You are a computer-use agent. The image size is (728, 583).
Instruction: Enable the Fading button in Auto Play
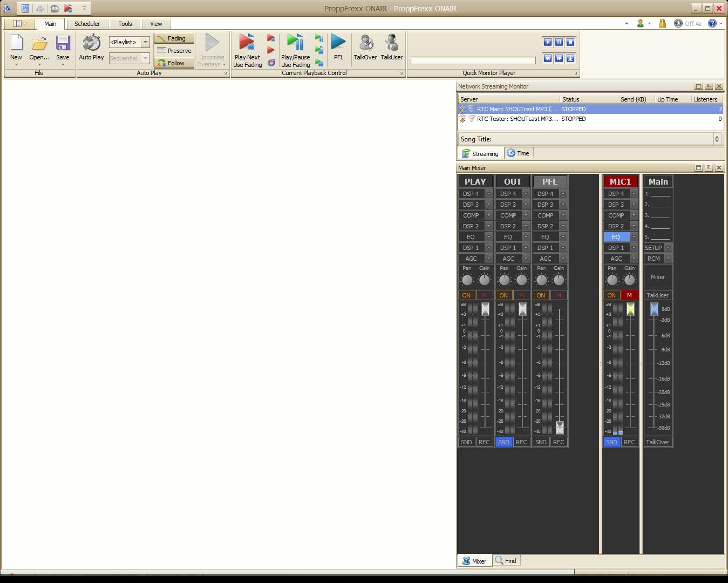pos(174,39)
